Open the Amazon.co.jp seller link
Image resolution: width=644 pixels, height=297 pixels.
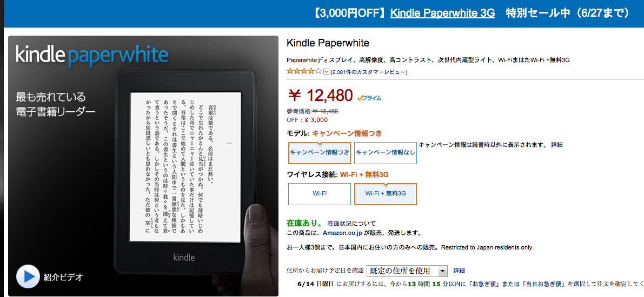[x=342, y=233]
